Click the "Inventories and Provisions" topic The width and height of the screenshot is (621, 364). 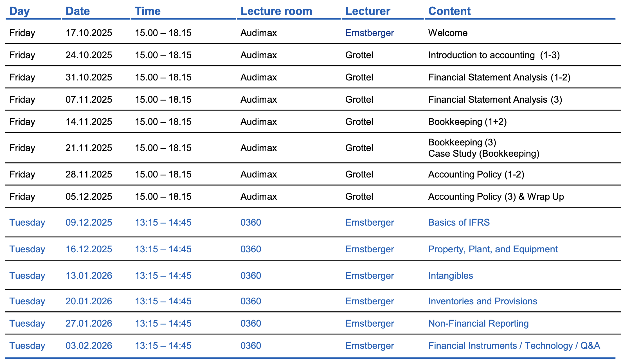click(483, 301)
